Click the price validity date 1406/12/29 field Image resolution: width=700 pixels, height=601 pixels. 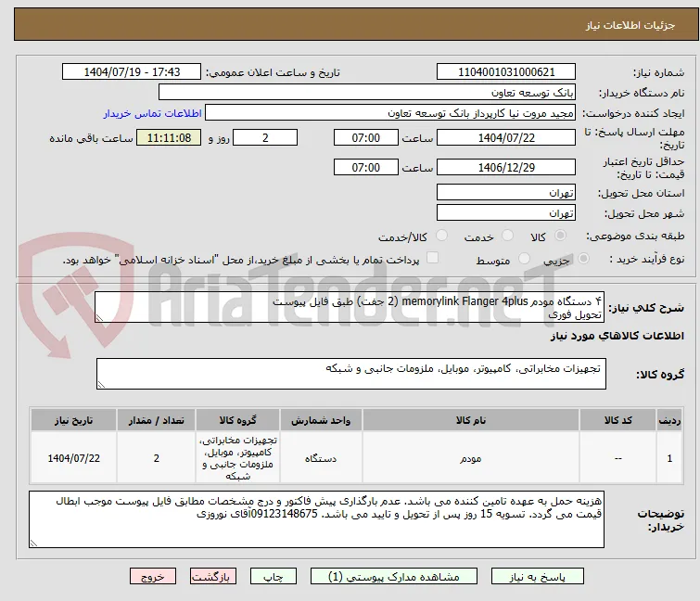(506, 168)
